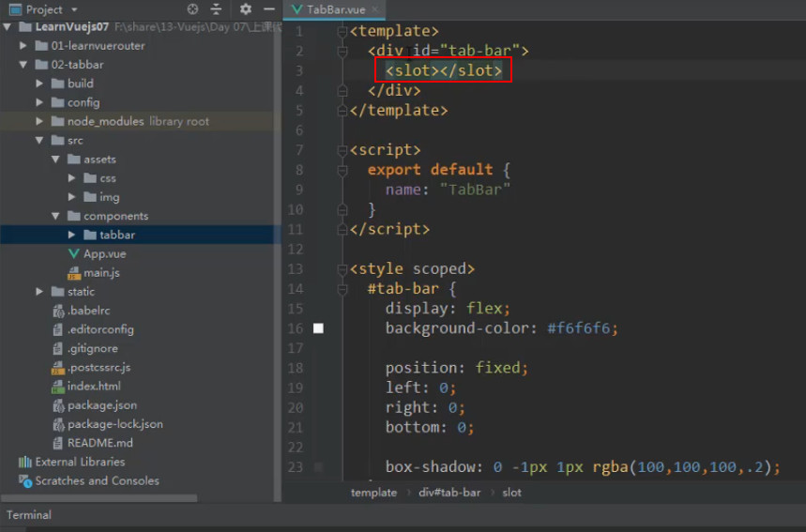This screenshot has width=806, height=532.
Task: Select External Libraries node
Action: (80, 462)
